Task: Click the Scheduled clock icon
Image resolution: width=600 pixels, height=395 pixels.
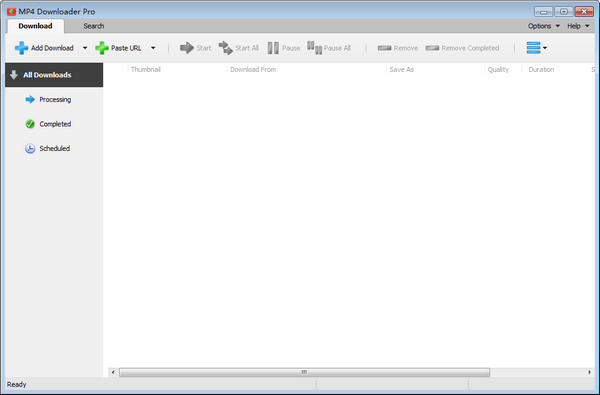Action: pos(30,149)
